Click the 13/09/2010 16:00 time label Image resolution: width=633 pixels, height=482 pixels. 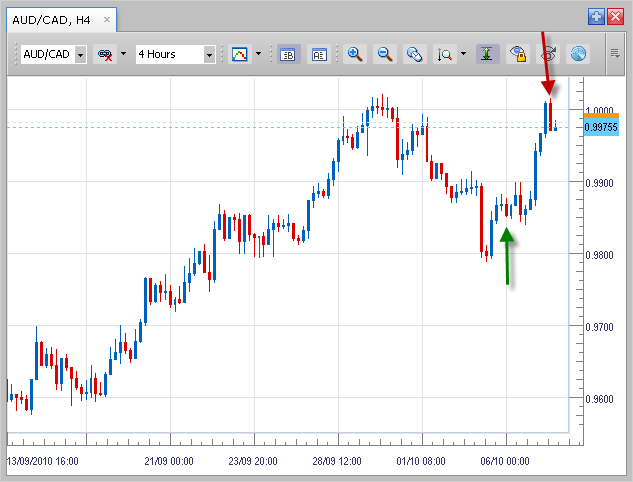(x=43, y=461)
